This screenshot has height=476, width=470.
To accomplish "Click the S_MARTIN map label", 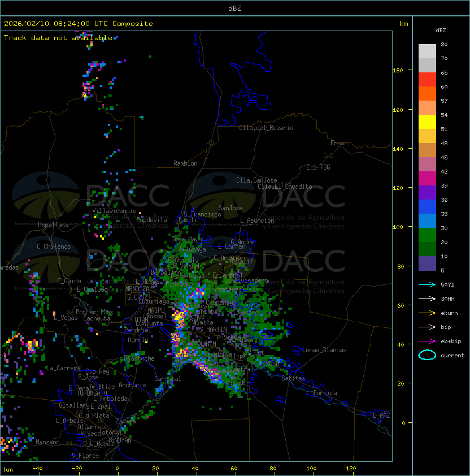I will pos(213,330).
